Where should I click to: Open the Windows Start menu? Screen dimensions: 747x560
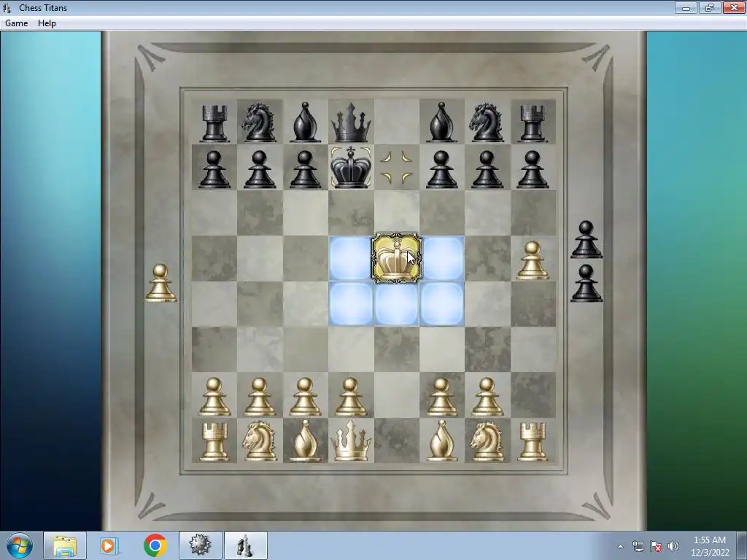point(20,545)
